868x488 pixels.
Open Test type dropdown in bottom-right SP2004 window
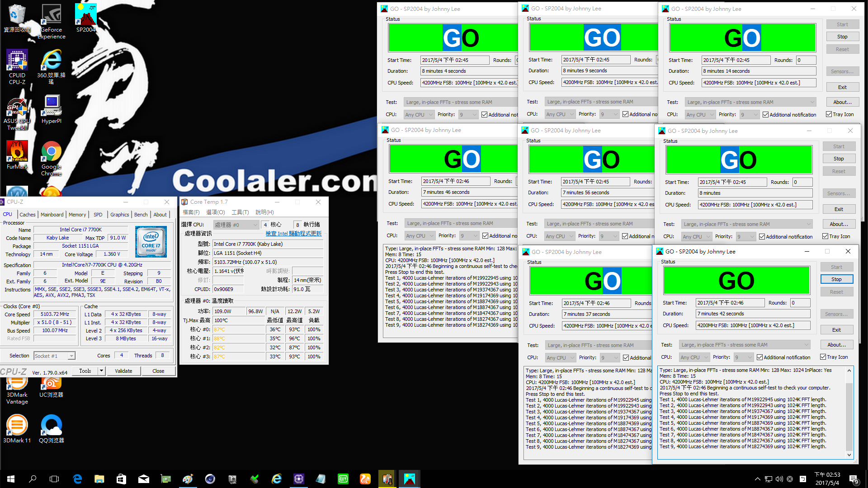tap(745, 345)
